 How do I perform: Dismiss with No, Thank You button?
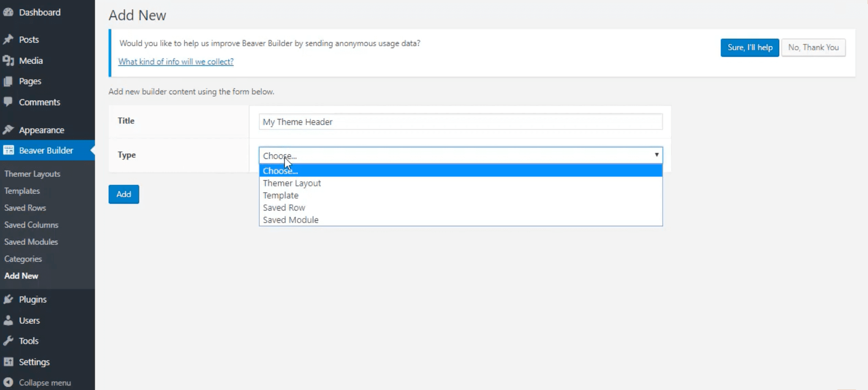(x=814, y=48)
